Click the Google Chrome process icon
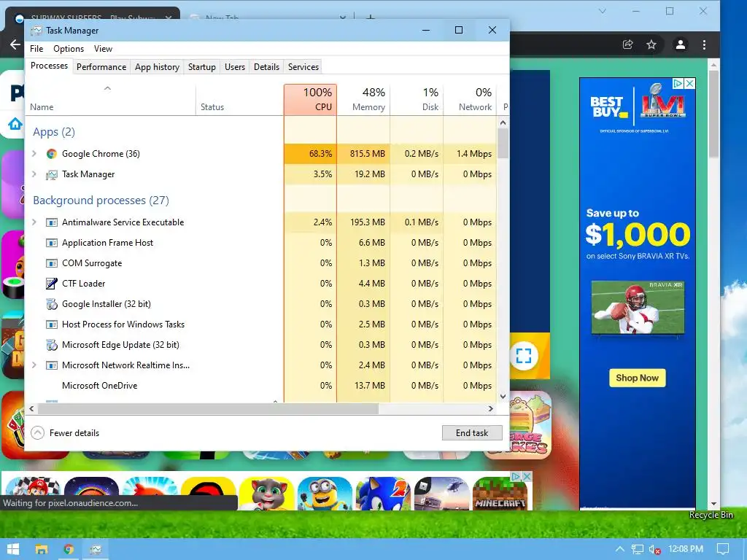The width and height of the screenshot is (747, 560). point(52,154)
